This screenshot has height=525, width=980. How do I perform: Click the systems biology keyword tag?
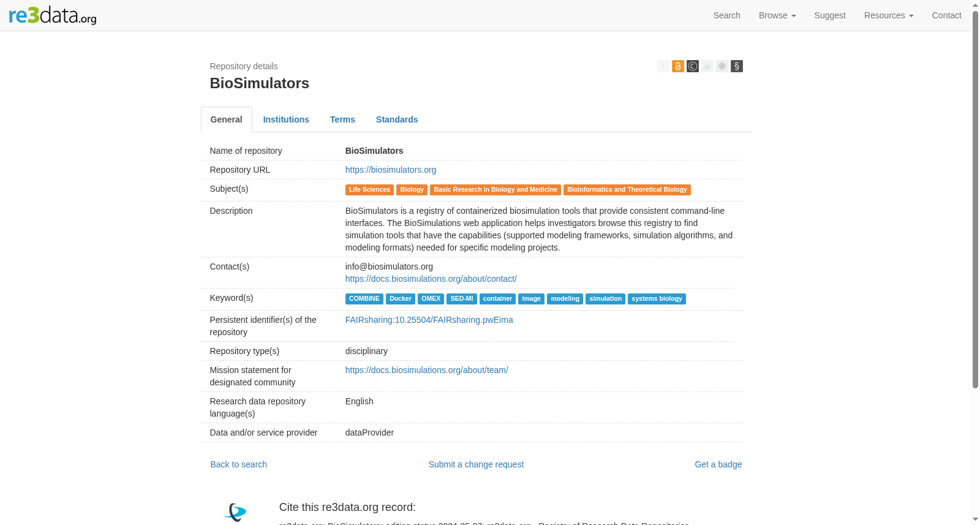point(657,299)
